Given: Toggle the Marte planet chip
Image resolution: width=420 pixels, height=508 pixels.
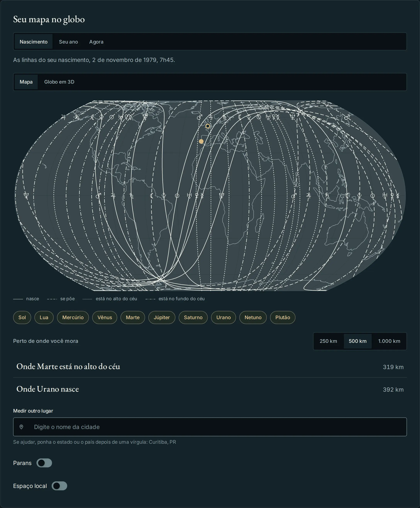Looking at the screenshot, I should click(133, 317).
